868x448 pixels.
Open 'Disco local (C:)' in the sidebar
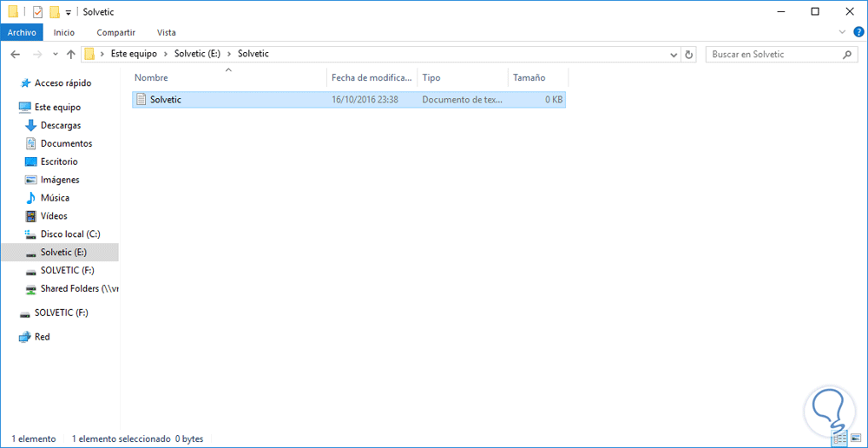[x=70, y=234]
